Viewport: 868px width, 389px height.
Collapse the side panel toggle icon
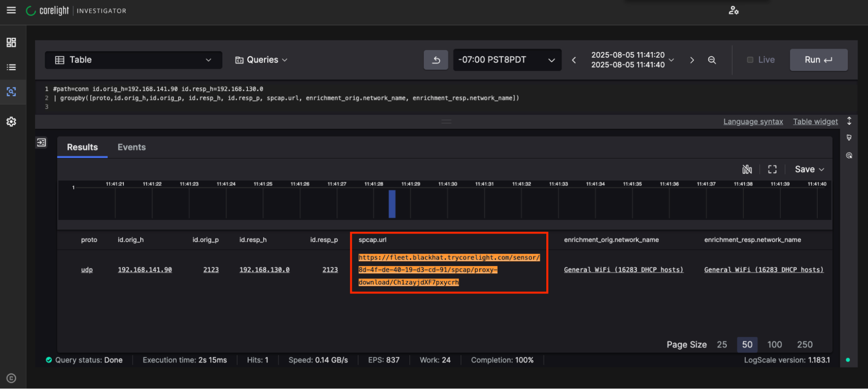[x=42, y=142]
